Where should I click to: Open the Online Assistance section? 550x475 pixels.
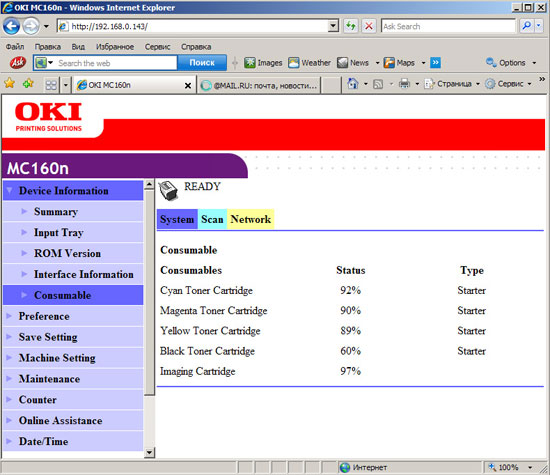pyautogui.click(x=73, y=420)
